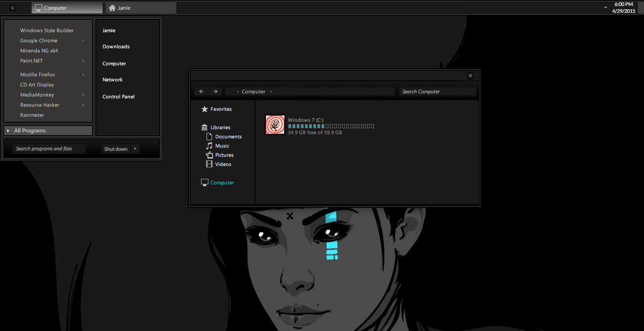Launch Miranda NG x64

39,51
